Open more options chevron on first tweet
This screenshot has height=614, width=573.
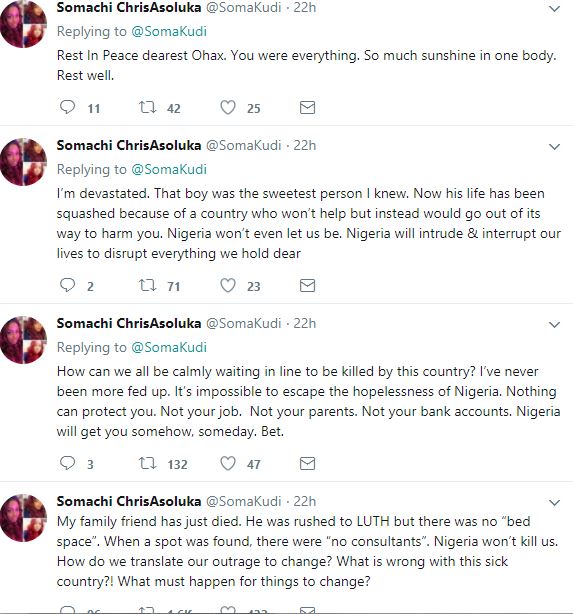[x=555, y=9]
